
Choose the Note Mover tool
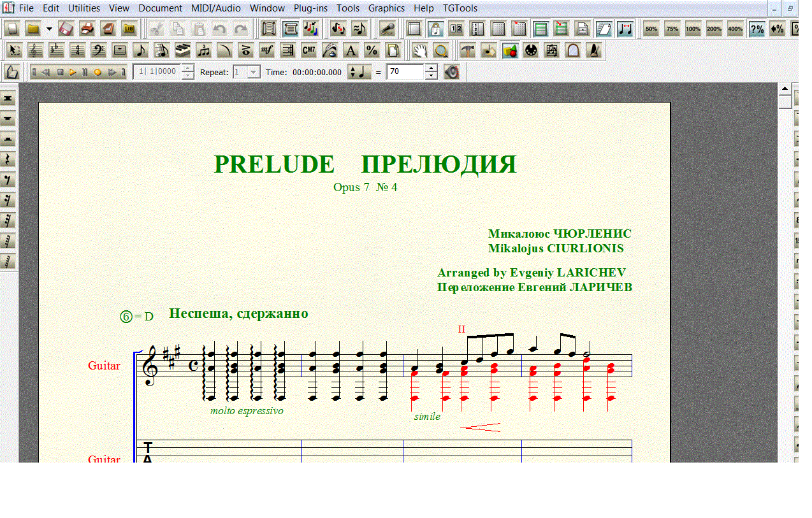click(488, 50)
